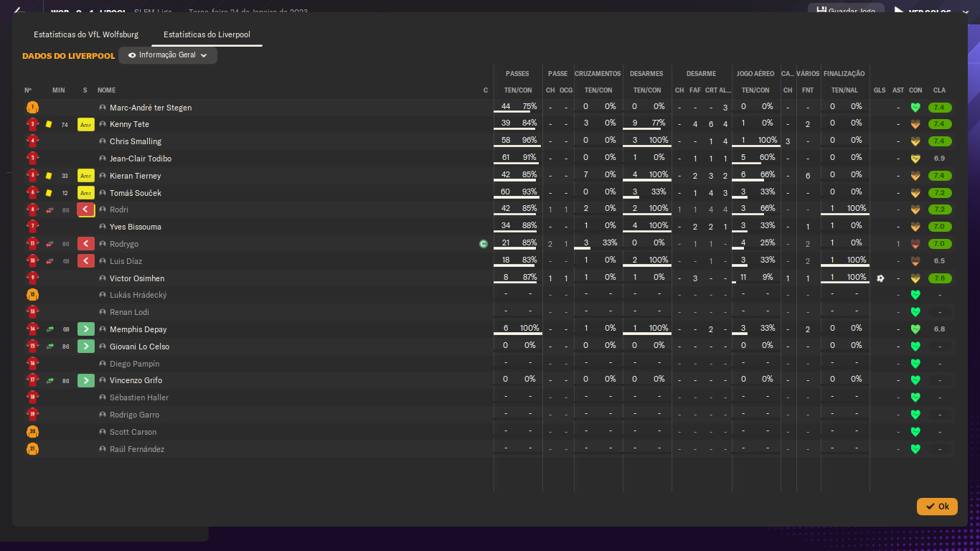The image size is (980, 551).
Task: Sort by the GLS column header
Action: pos(880,90)
